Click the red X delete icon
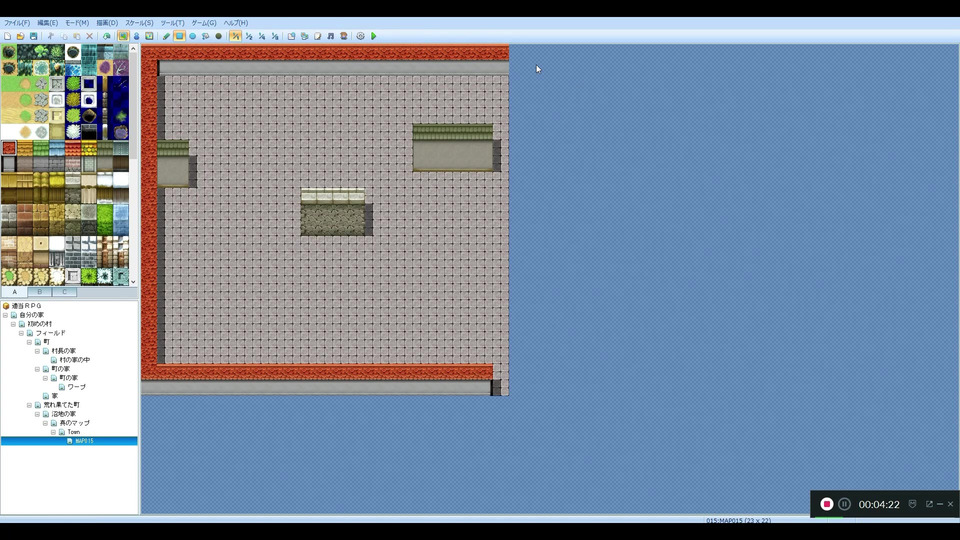960x540 pixels. pos(89,36)
